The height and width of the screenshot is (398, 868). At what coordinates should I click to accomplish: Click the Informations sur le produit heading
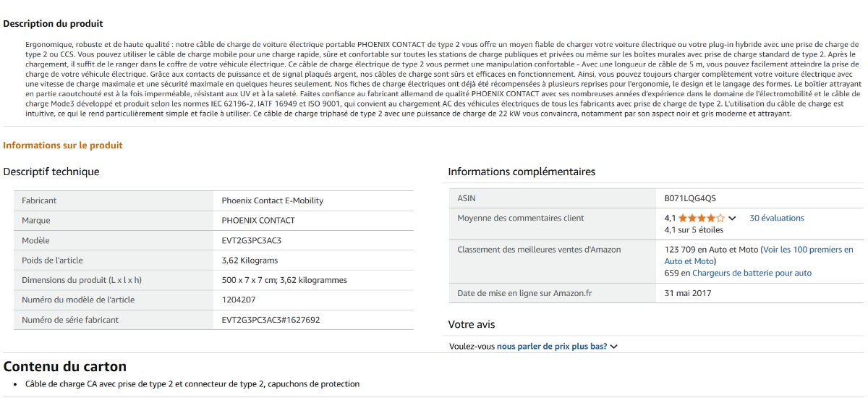(x=63, y=145)
